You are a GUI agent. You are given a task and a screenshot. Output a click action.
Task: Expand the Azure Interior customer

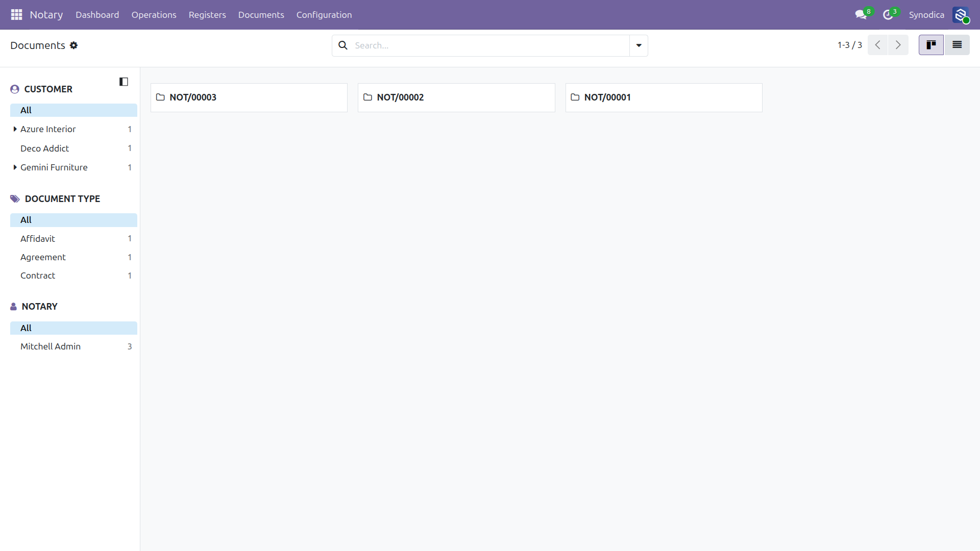(15, 129)
